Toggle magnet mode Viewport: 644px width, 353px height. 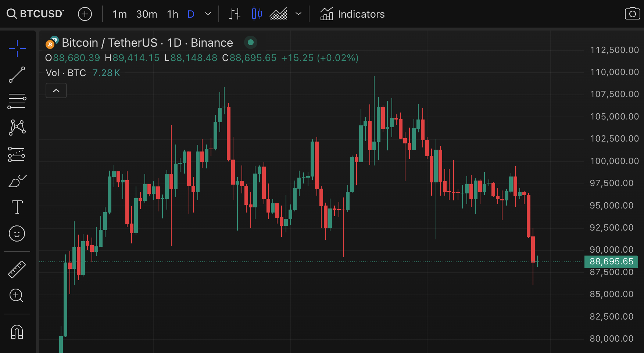tap(17, 332)
